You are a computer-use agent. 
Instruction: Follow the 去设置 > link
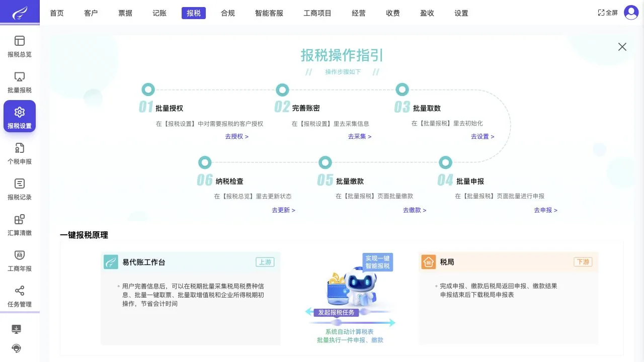pyautogui.click(x=482, y=136)
